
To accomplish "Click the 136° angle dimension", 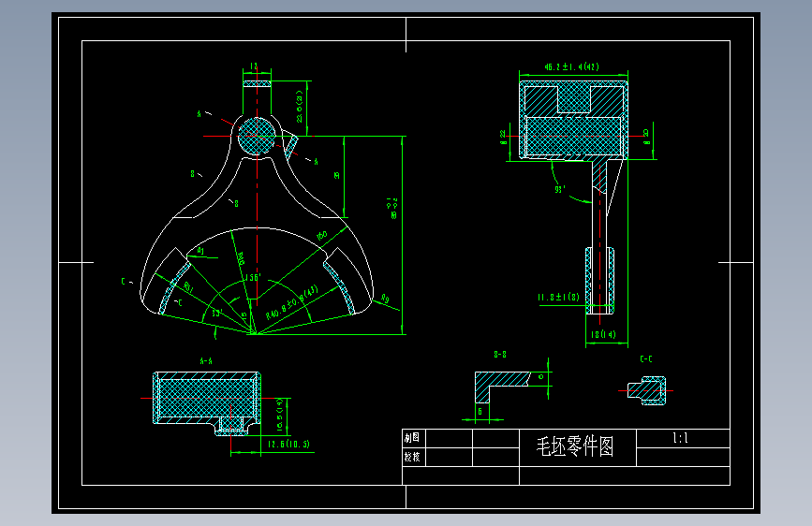I will pyautogui.click(x=252, y=277).
